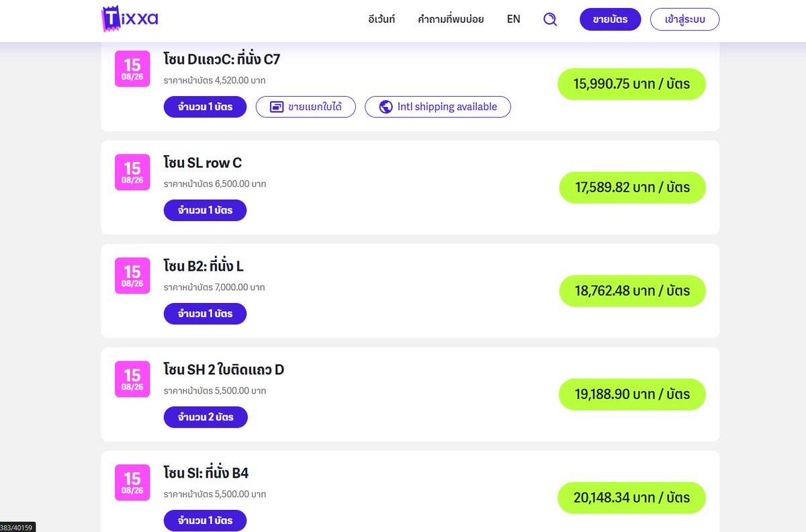Choose the 18,762.48 บาท / บัตร price
Image resolution: width=806 pixels, height=532 pixels.
[x=633, y=291]
